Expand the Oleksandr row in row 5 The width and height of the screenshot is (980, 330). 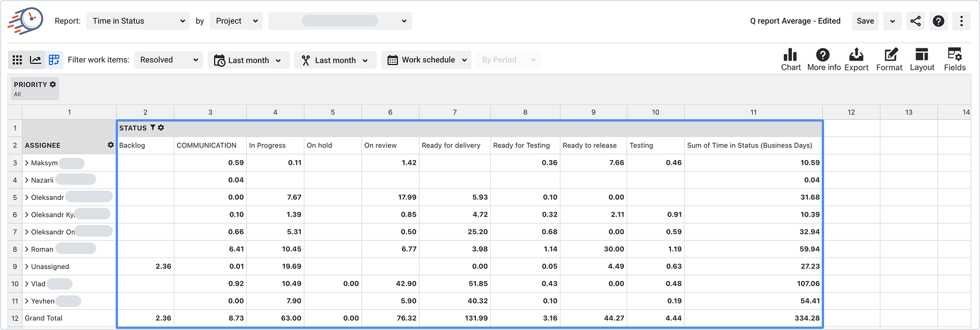(x=27, y=198)
